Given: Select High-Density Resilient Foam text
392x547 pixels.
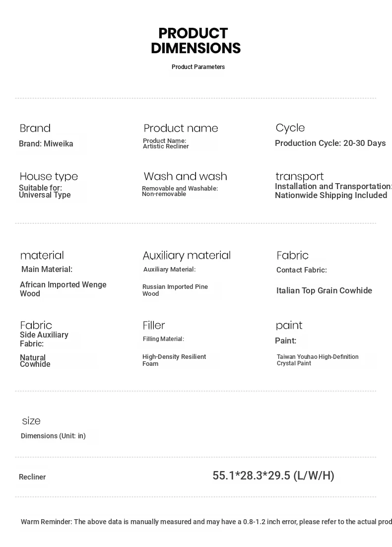Looking at the screenshot, I should click(x=174, y=360).
